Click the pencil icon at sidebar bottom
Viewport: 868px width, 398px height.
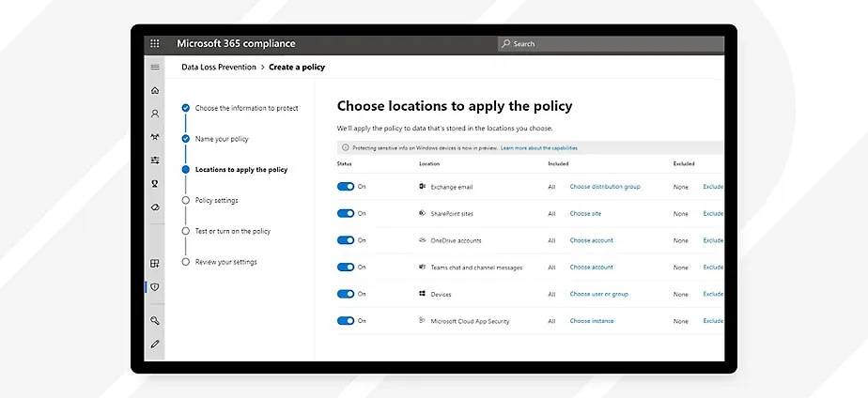click(155, 344)
